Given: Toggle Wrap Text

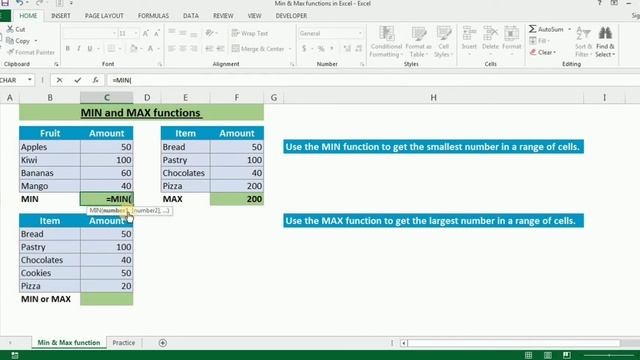Looking at the screenshot, I should [x=250, y=33].
